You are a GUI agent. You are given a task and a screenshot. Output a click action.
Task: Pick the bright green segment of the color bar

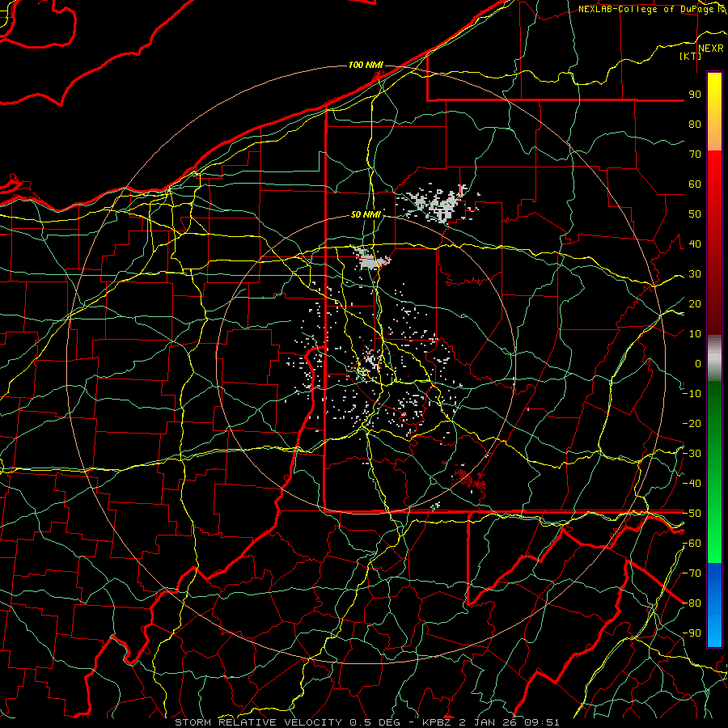click(714, 539)
